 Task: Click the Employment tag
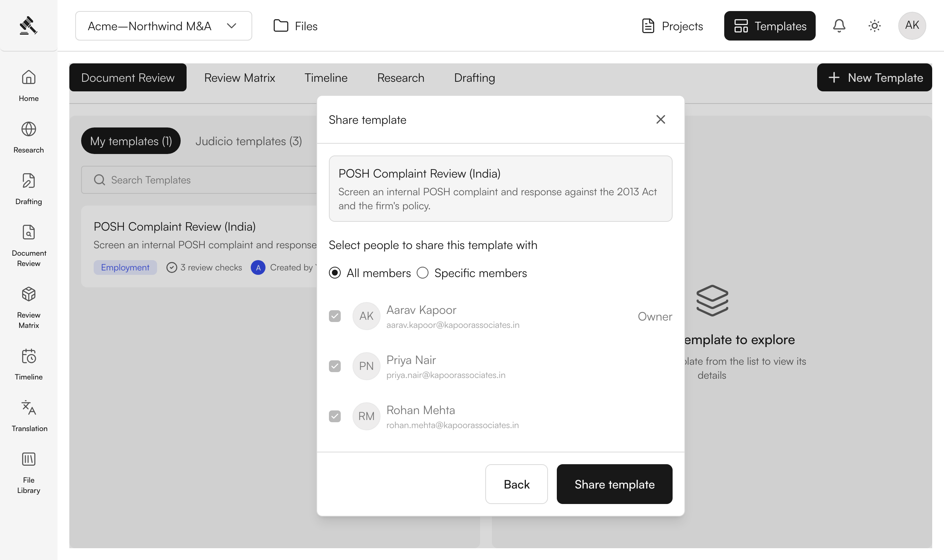125,267
